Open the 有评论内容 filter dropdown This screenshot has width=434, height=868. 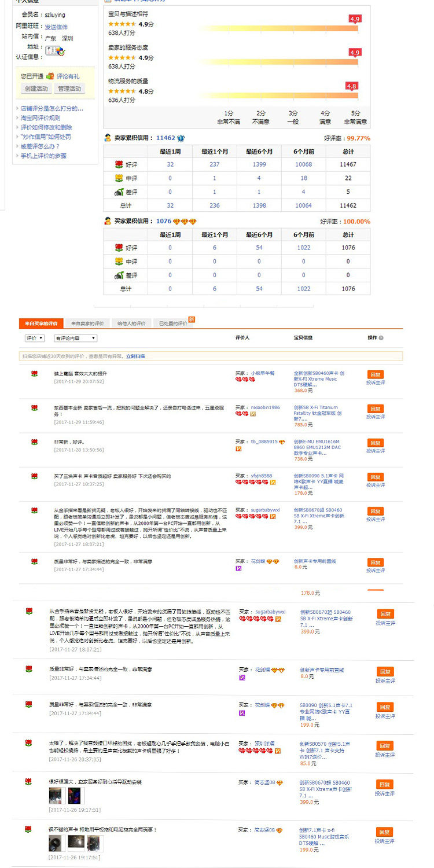pos(75,337)
